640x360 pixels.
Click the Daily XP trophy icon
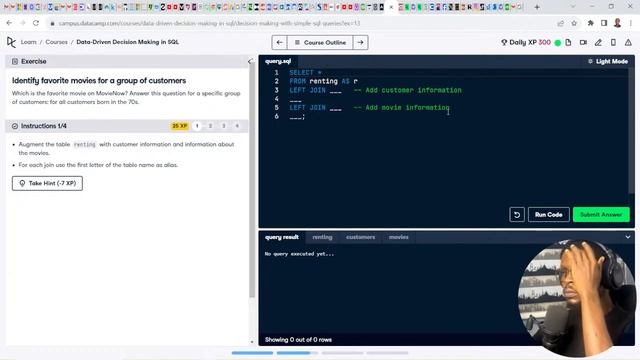pos(504,42)
